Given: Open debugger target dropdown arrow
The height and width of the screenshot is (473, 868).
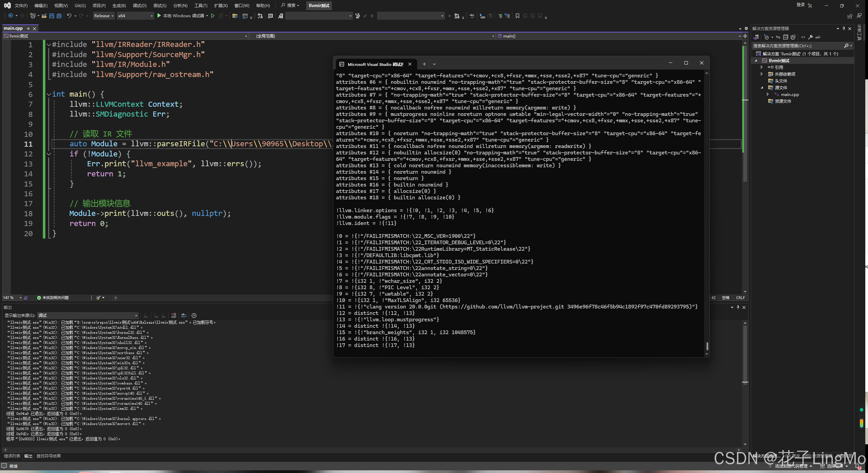Looking at the screenshot, I should pos(207,16).
